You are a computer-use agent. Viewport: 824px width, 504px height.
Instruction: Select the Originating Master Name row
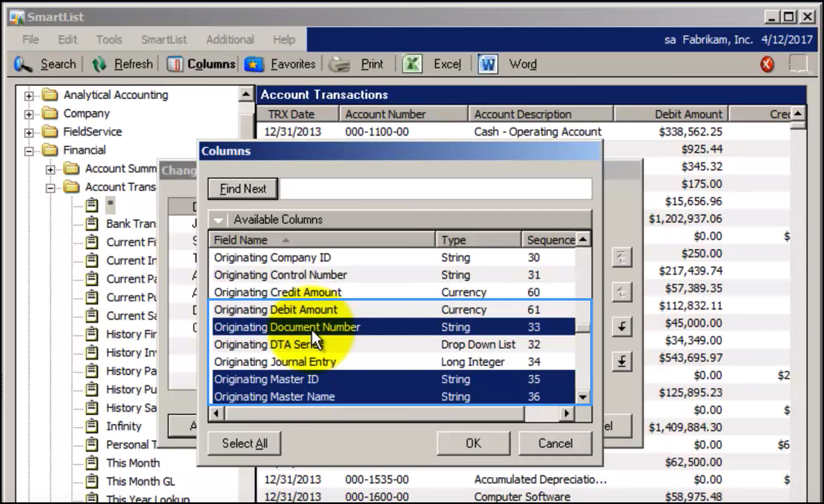tap(393, 396)
